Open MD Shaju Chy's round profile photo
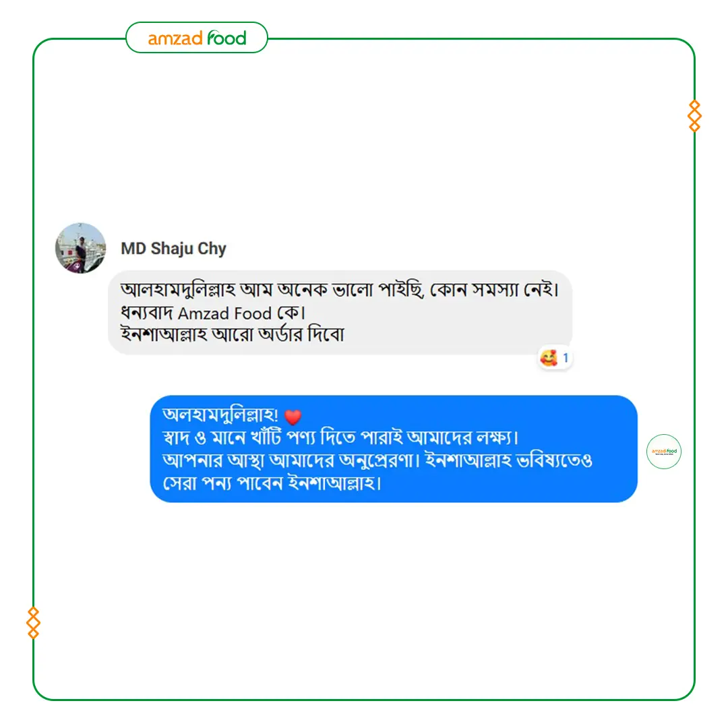 80,248
